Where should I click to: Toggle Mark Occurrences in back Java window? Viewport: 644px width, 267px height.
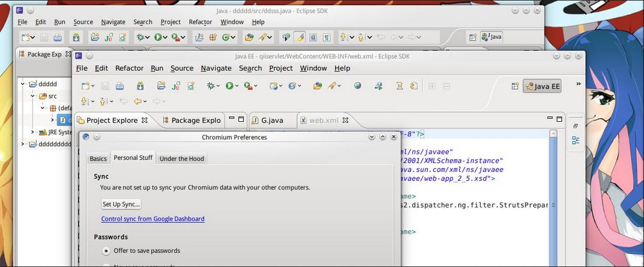(300, 37)
